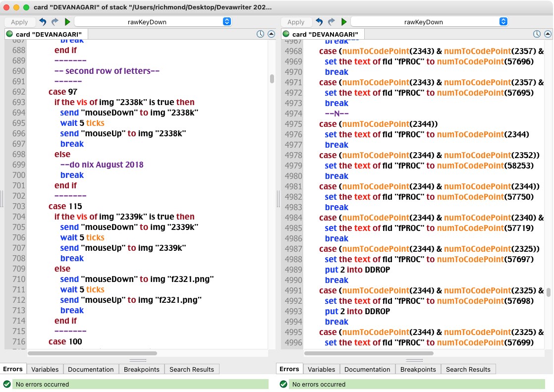Switch to Variables tab in left pane
554x392 pixels.
(x=45, y=369)
